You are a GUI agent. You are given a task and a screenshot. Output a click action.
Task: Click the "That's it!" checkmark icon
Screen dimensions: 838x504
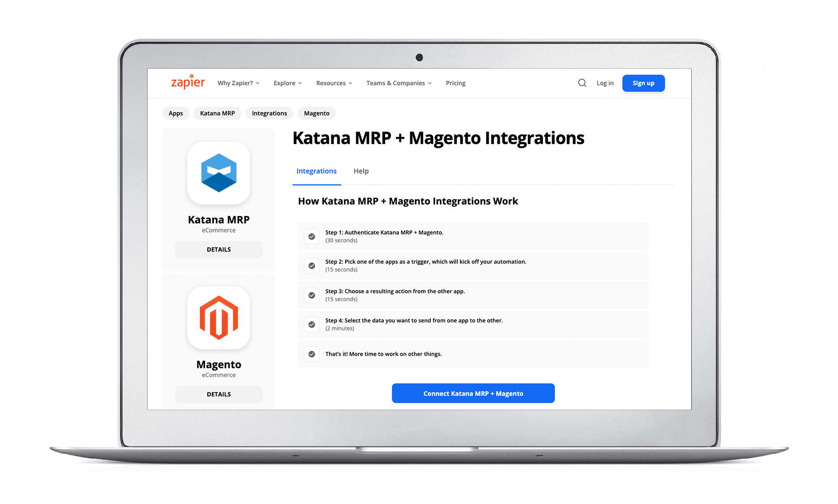(x=312, y=354)
